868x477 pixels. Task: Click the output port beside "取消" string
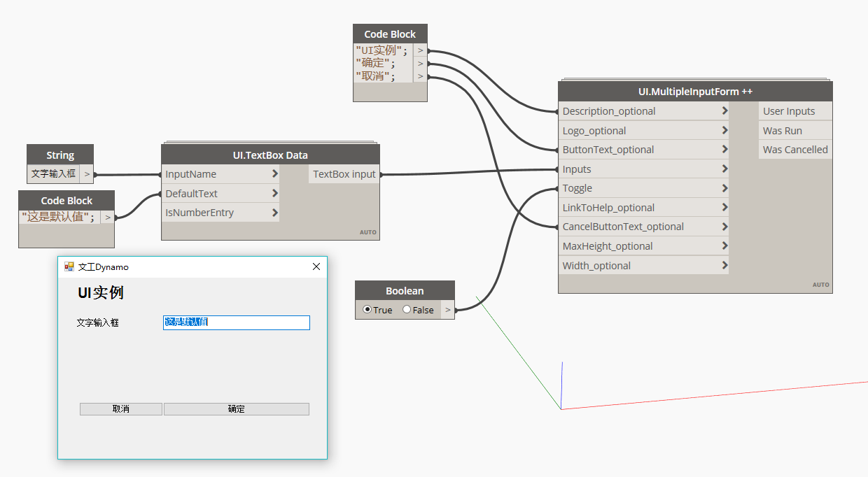[420, 77]
